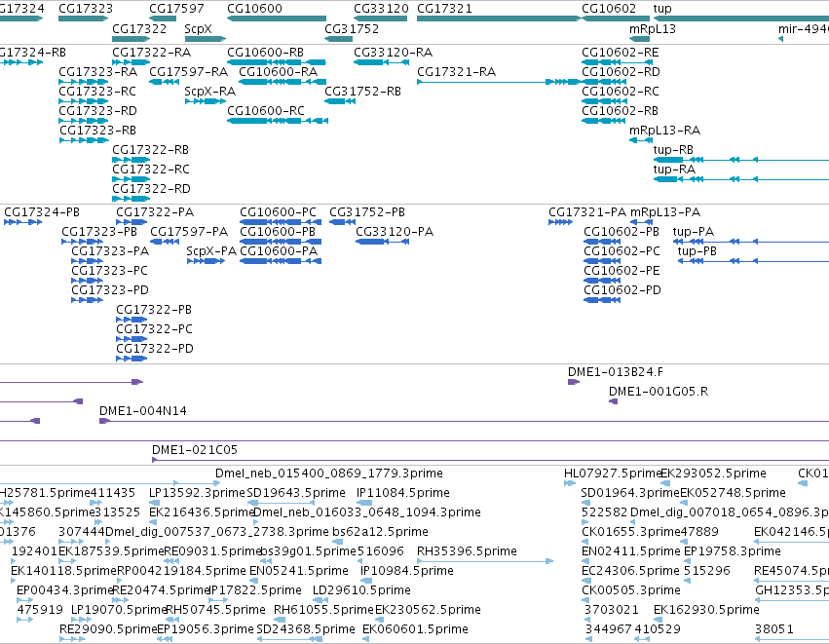The height and width of the screenshot is (644, 829).
Task: Click the CG33120-RA transcript glyph
Action: [381, 62]
